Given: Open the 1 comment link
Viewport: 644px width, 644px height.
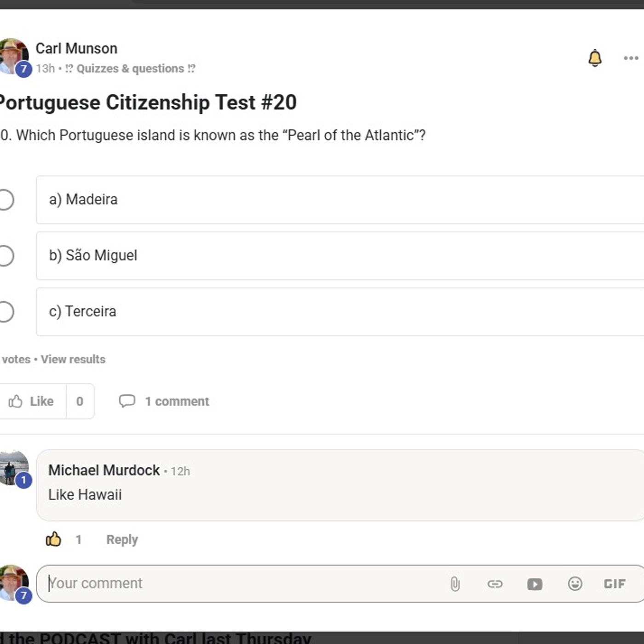Looking at the screenshot, I should pyautogui.click(x=177, y=402).
